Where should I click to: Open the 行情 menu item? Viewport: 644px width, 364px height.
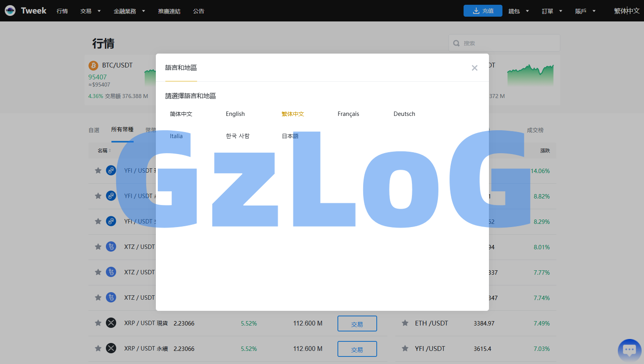(62, 11)
